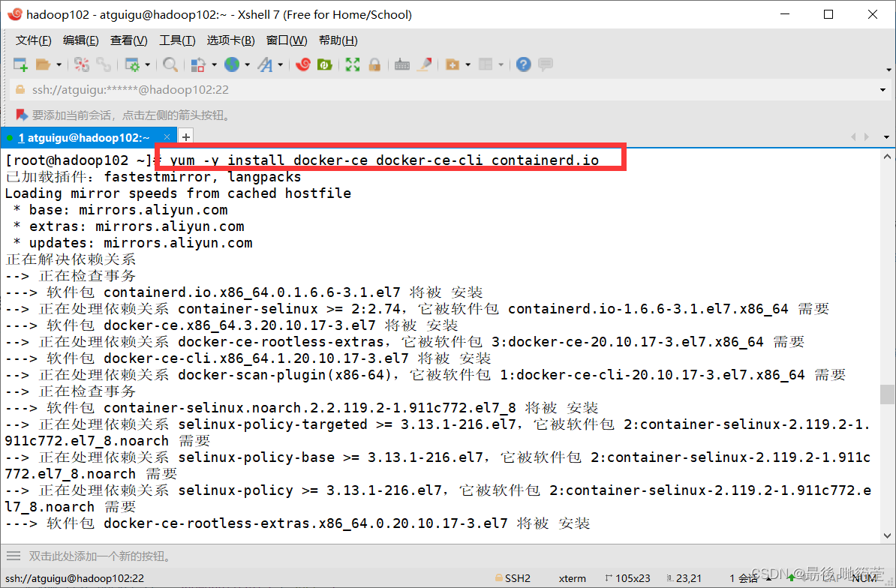
Task: Click the 23,21 cursor position indicator
Action: click(684, 578)
